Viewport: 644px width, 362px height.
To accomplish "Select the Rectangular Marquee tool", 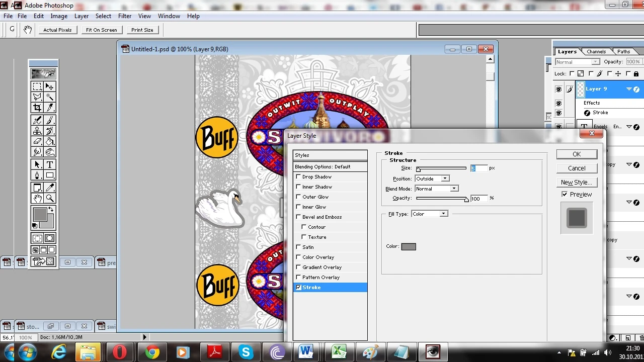I will 37,87.
